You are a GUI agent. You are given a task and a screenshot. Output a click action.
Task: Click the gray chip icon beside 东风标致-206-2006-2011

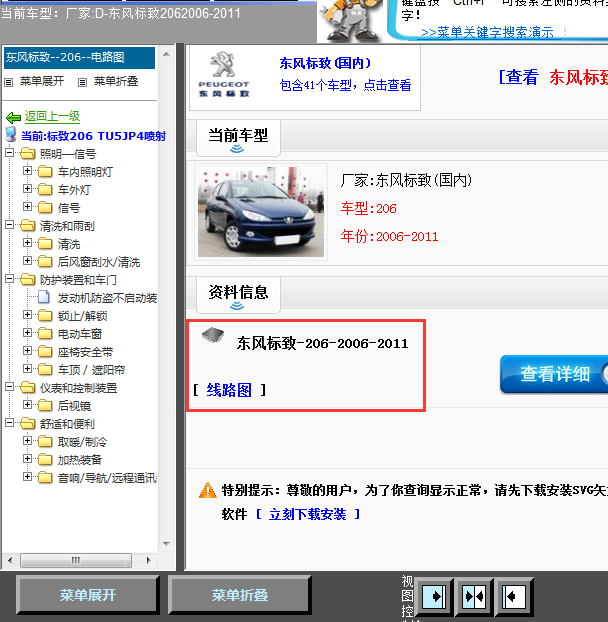pos(213,335)
